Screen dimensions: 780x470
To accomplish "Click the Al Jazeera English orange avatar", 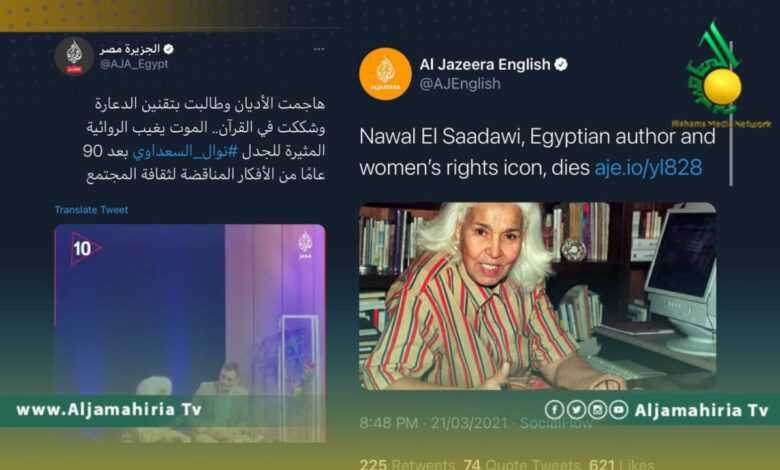I will point(385,74).
